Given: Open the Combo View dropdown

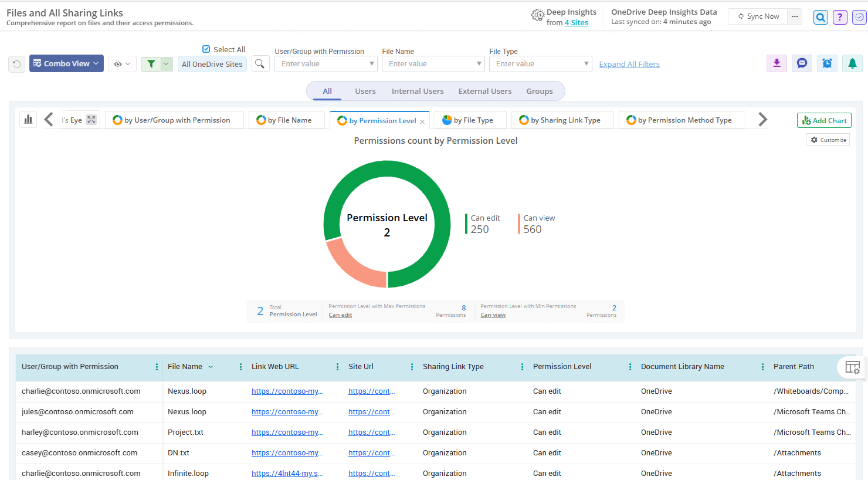Looking at the screenshot, I should 66,63.
